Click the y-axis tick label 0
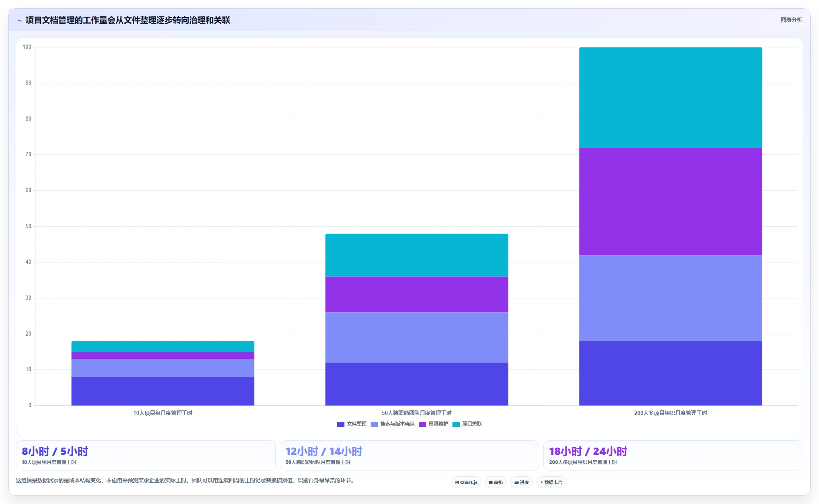819x504 pixels. 29,405
